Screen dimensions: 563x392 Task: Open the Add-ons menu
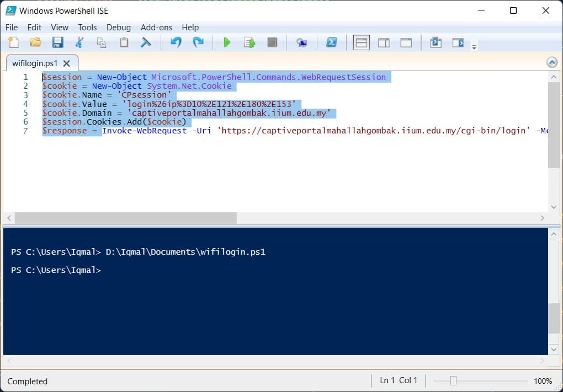coord(156,27)
